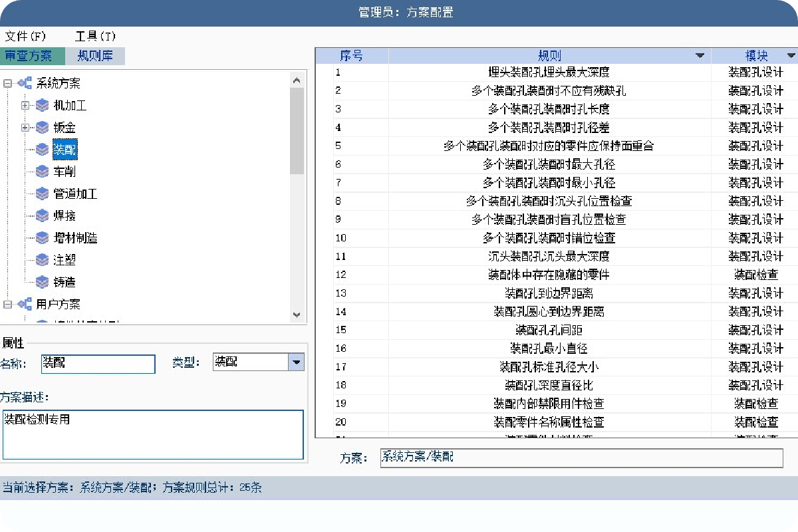The width and height of the screenshot is (798, 532).
Task: Click the 名称 input field
Action: point(98,363)
